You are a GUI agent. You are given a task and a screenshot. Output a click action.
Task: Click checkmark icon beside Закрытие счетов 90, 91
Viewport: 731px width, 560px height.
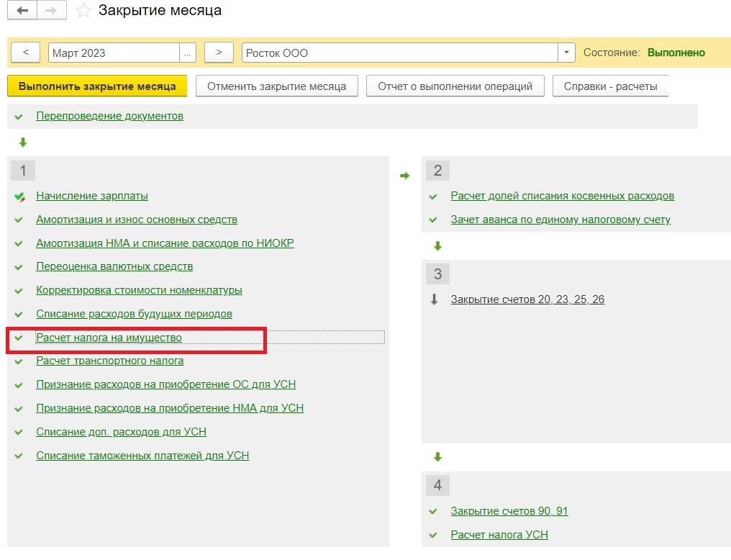click(x=433, y=512)
